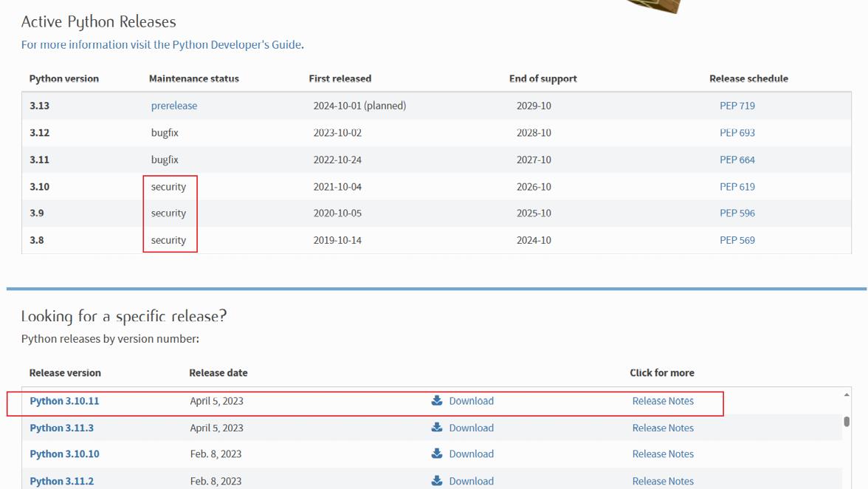Screen dimensions: 868x489
Task: Select version cell 3.10
Action: pyautogui.click(x=39, y=187)
